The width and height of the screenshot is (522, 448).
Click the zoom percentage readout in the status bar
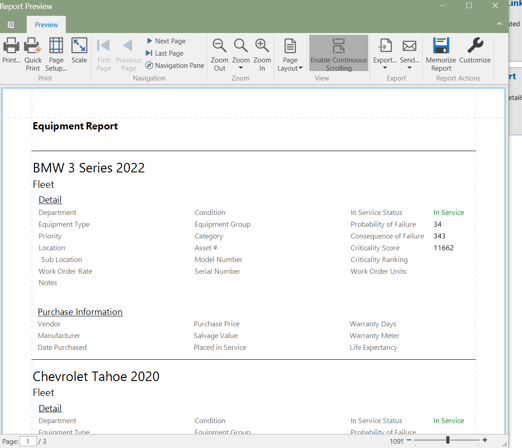pos(397,441)
